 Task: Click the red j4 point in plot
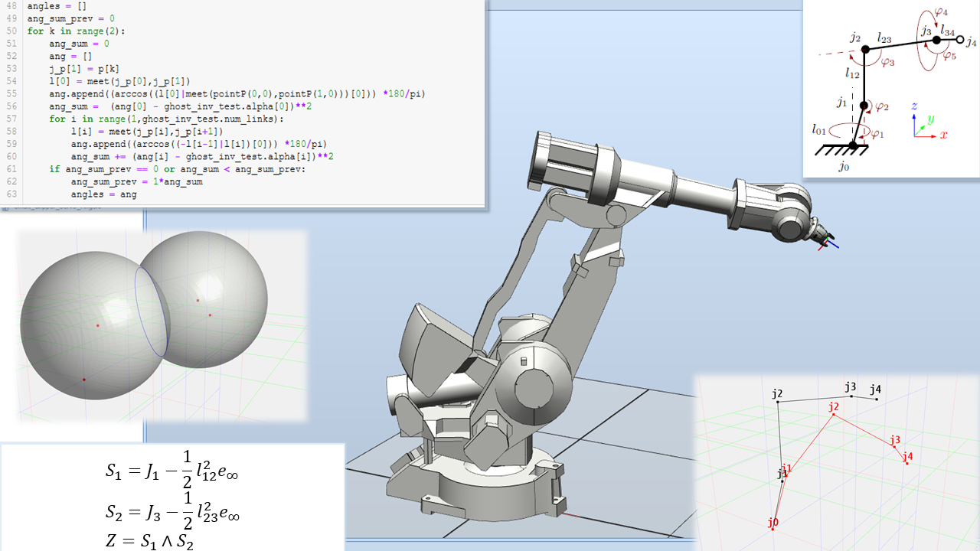[906, 463]
